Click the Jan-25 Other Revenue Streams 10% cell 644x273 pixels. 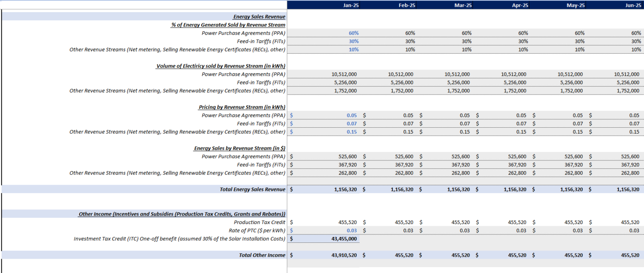click(324, 49)
